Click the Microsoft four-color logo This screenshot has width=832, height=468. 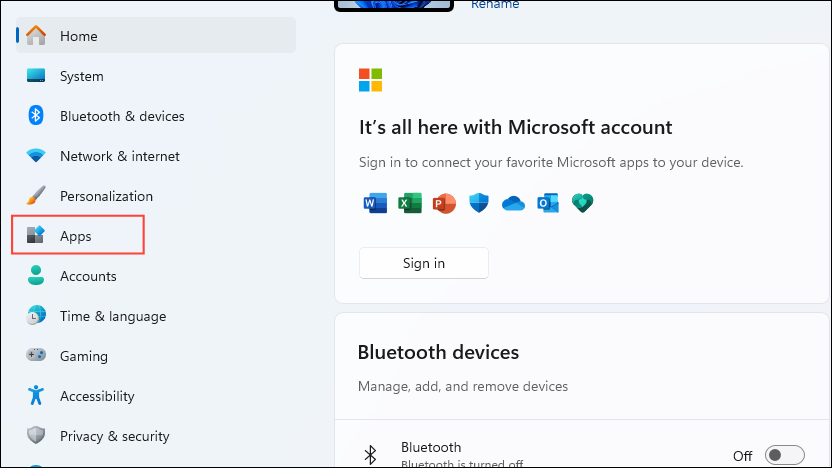pyautogui.click(x=370, y=80)
